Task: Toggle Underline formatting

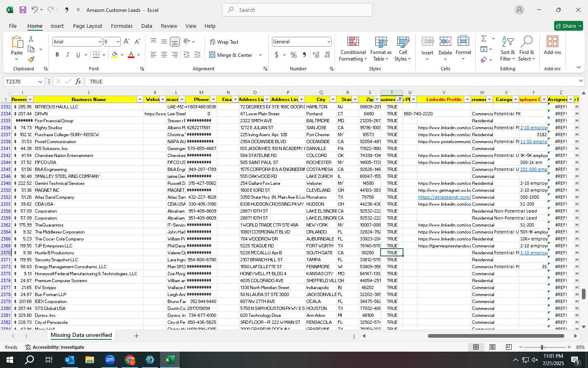Action: point(78,55)
